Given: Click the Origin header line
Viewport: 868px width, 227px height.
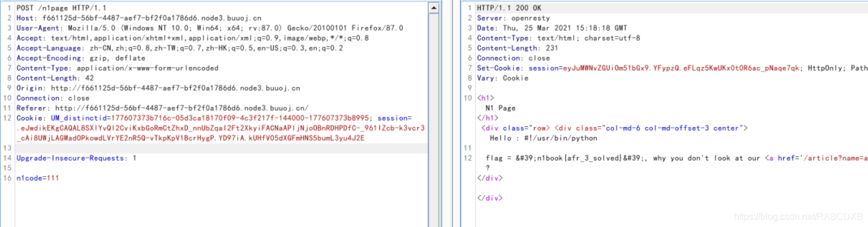Looking at the screenshot, I should pyautogui.click(x=158, y=88).
